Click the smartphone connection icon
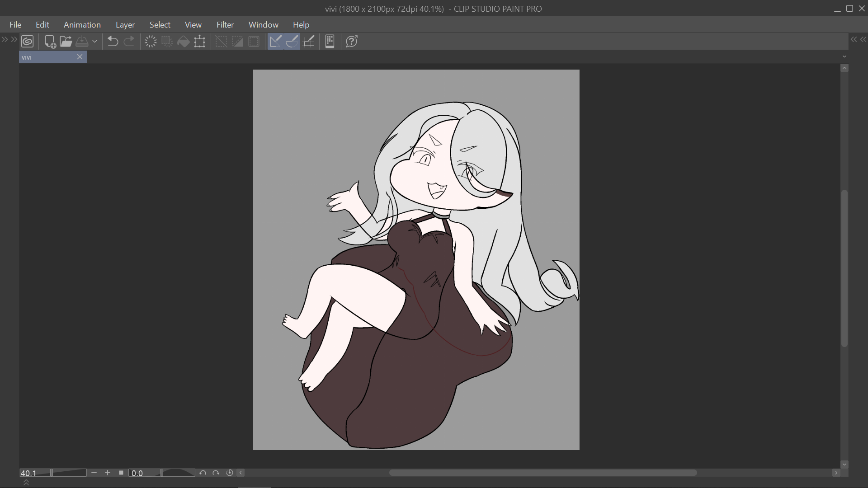The width and height of the screenshot is (868, 488). tap(330, 42)
